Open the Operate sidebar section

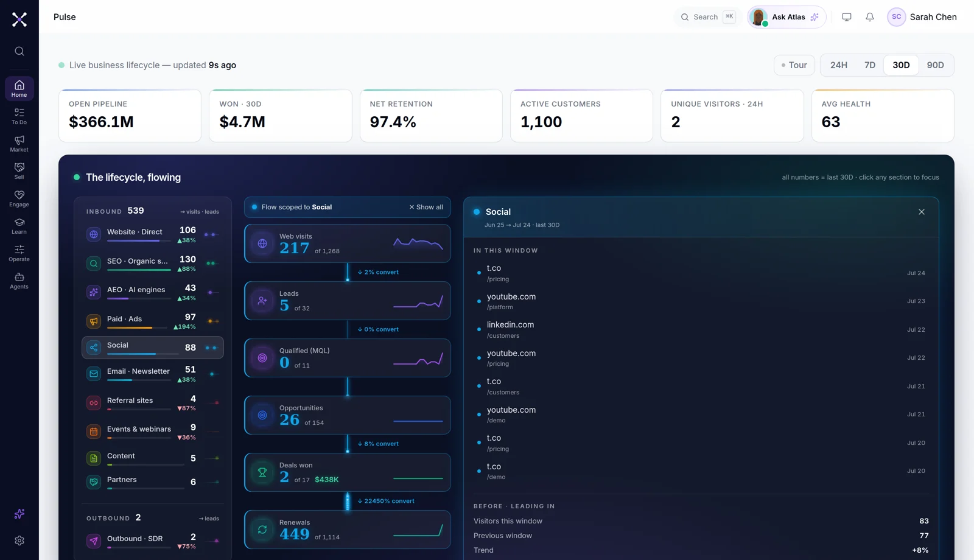19,253
